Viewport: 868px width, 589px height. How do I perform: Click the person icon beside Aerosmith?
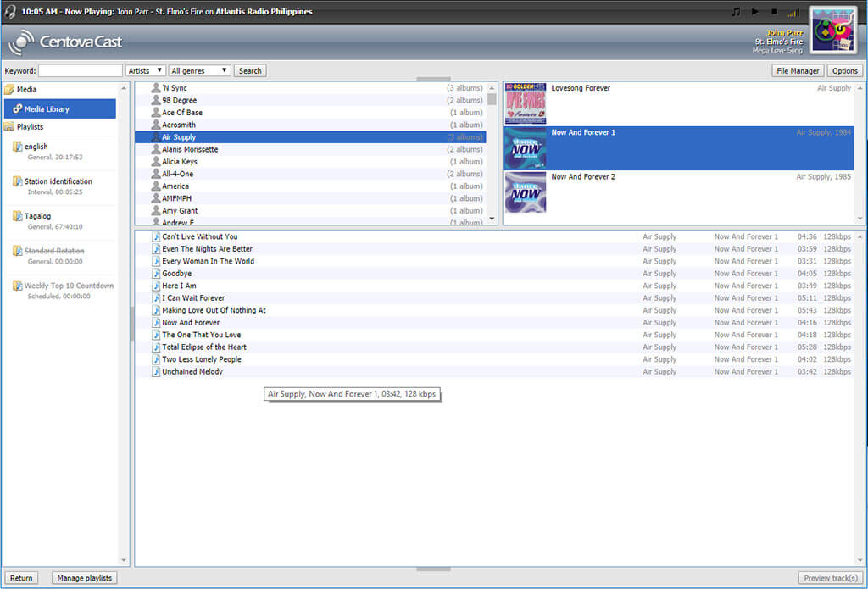156,125
